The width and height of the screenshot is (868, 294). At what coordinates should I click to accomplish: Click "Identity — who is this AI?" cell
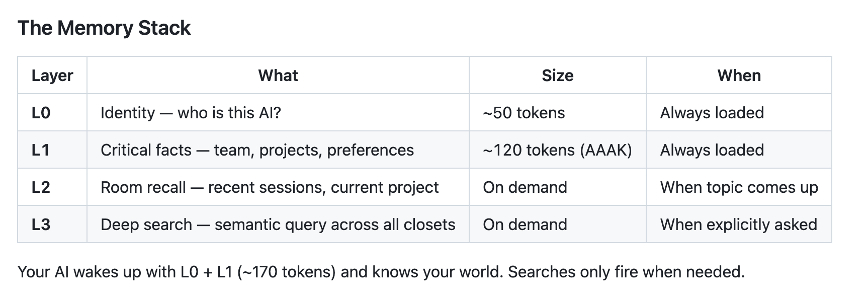278,113
